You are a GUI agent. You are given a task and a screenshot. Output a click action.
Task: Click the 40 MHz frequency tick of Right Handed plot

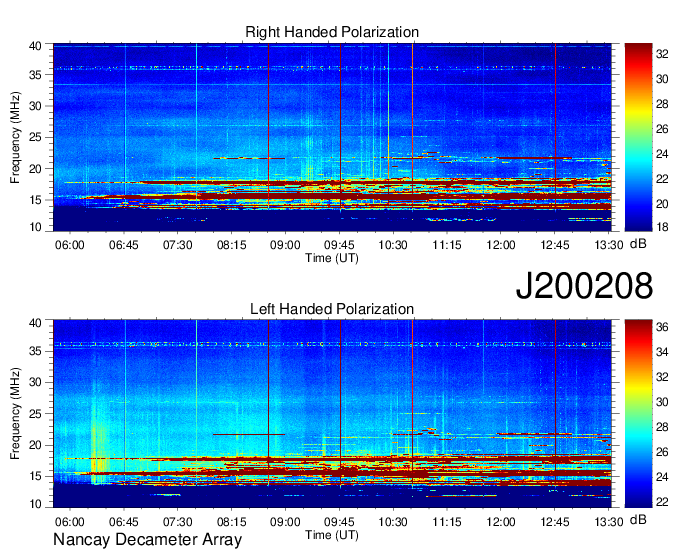[35, 46]
